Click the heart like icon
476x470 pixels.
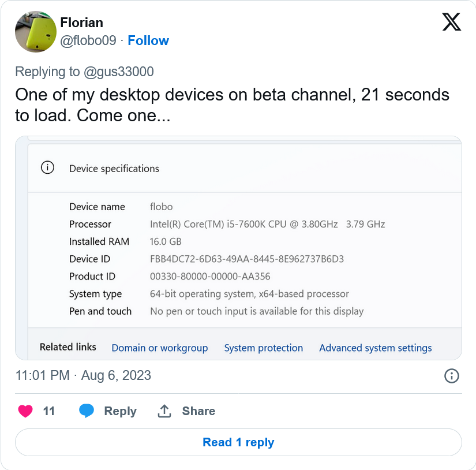point(25,411)
